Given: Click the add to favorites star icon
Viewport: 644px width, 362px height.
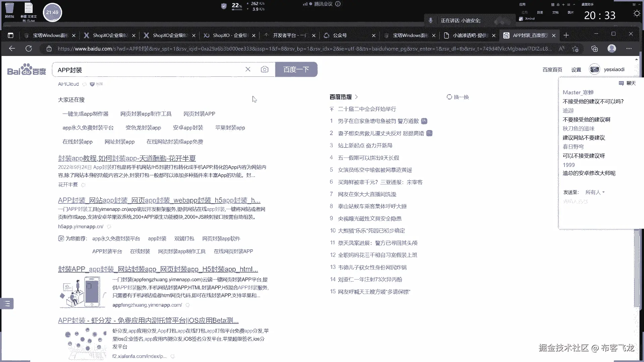Looking at the screenshot, I should tap(575, 49).
